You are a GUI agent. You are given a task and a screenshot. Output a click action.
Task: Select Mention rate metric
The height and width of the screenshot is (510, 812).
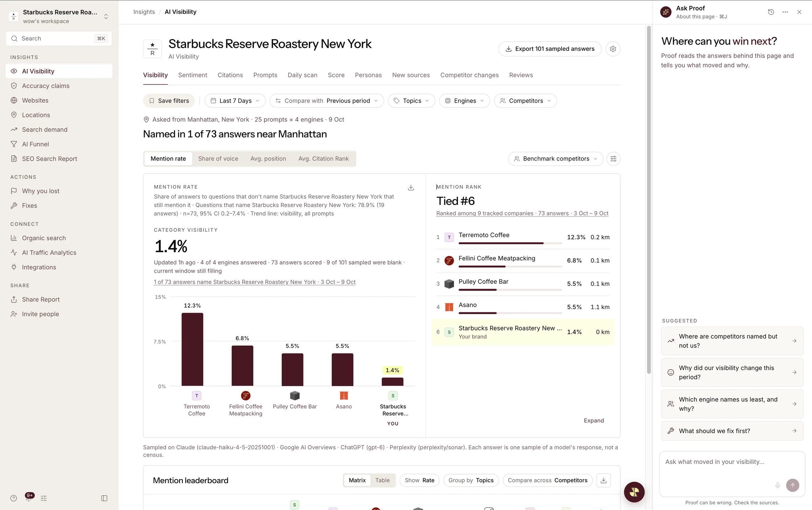(168, 159)
